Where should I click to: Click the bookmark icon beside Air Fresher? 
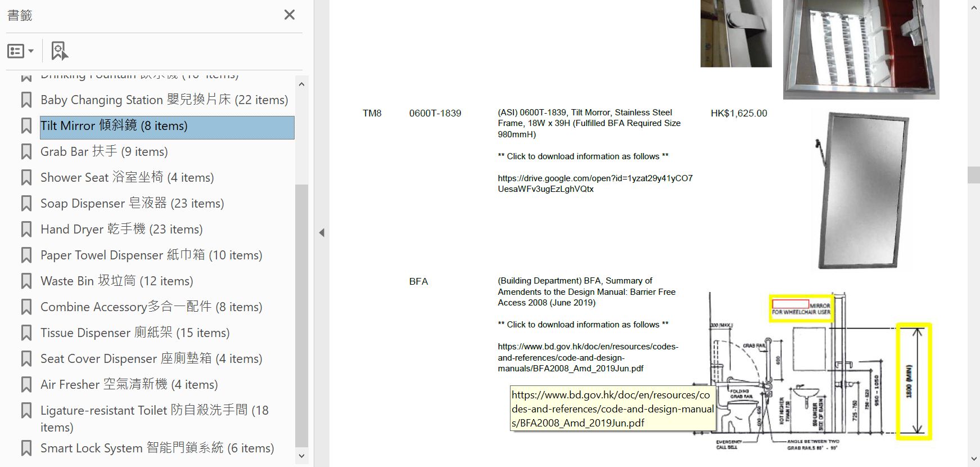26,385
